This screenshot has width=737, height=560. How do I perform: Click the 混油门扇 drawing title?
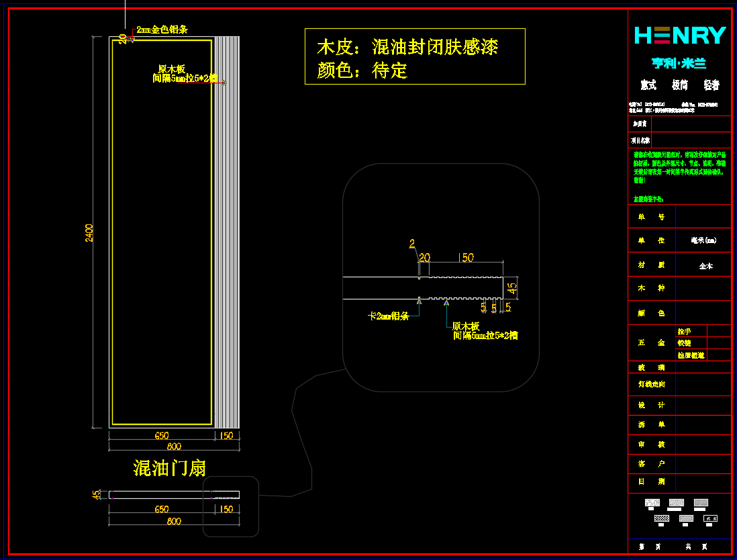pos(169,468)
